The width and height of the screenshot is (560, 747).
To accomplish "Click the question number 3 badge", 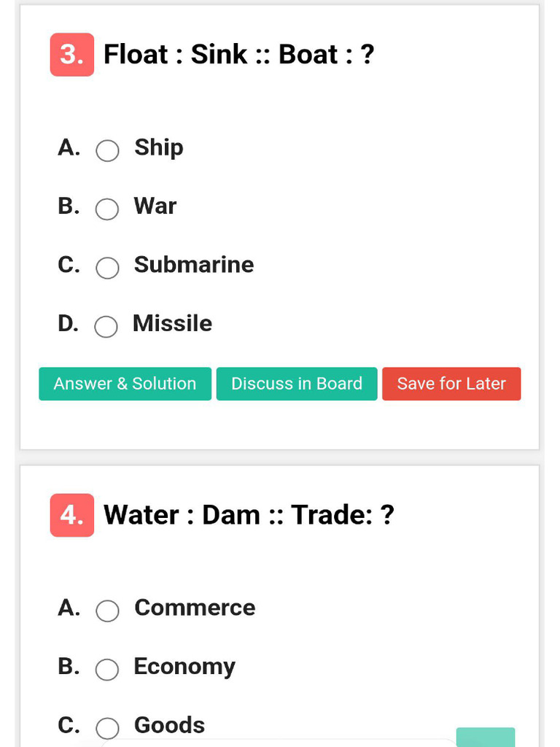I will [x=72, y=55].
